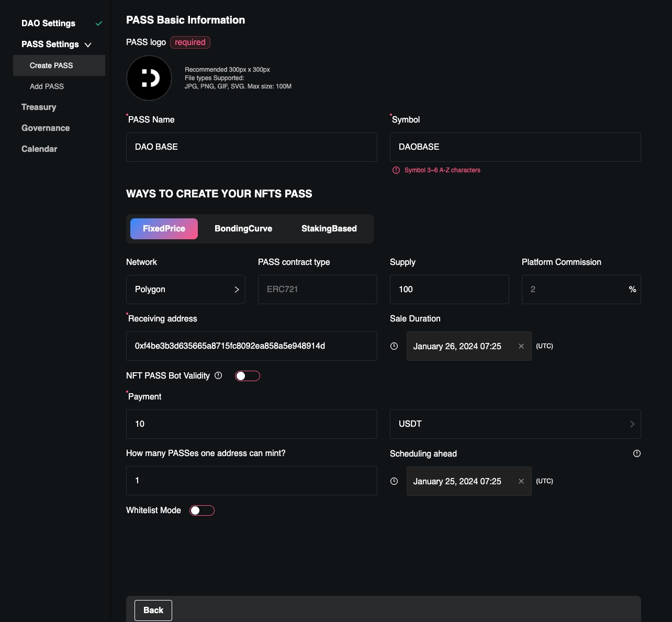
Task: Collapse the PASS Settings chevron
Action: point(88,45)
